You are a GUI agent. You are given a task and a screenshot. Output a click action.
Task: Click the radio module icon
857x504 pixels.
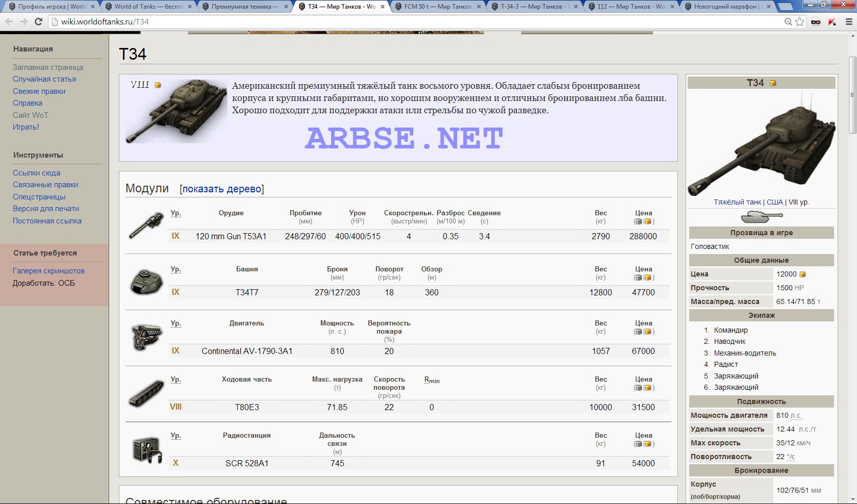[147, 449]
